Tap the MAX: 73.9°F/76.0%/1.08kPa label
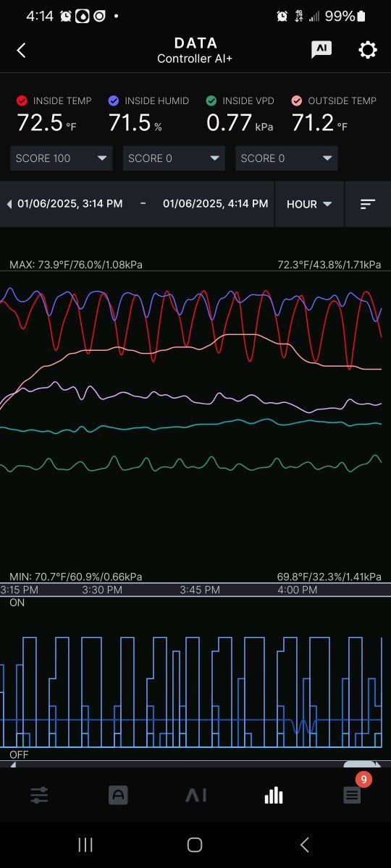Screen dimensions: 391x868 [x=76, y=265]
